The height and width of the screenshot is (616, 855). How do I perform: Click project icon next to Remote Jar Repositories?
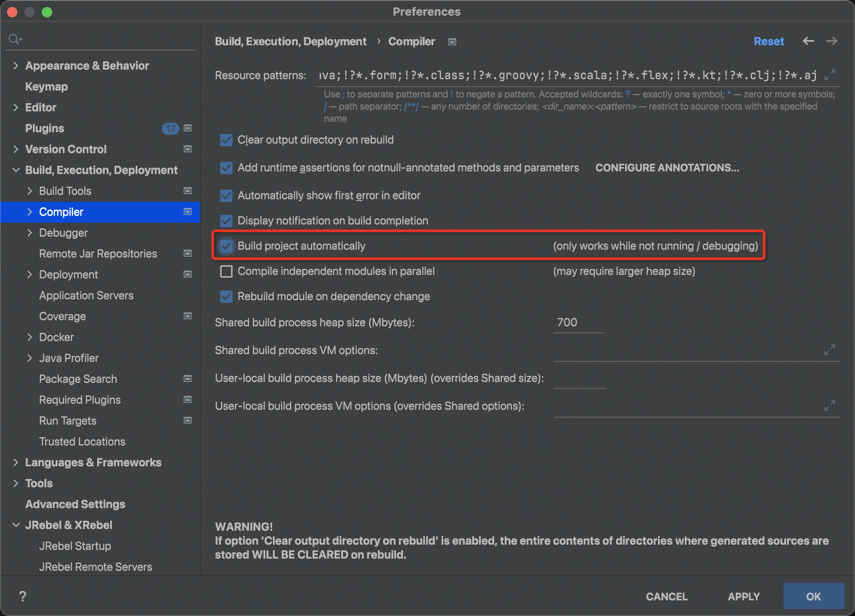coord(188,253)
